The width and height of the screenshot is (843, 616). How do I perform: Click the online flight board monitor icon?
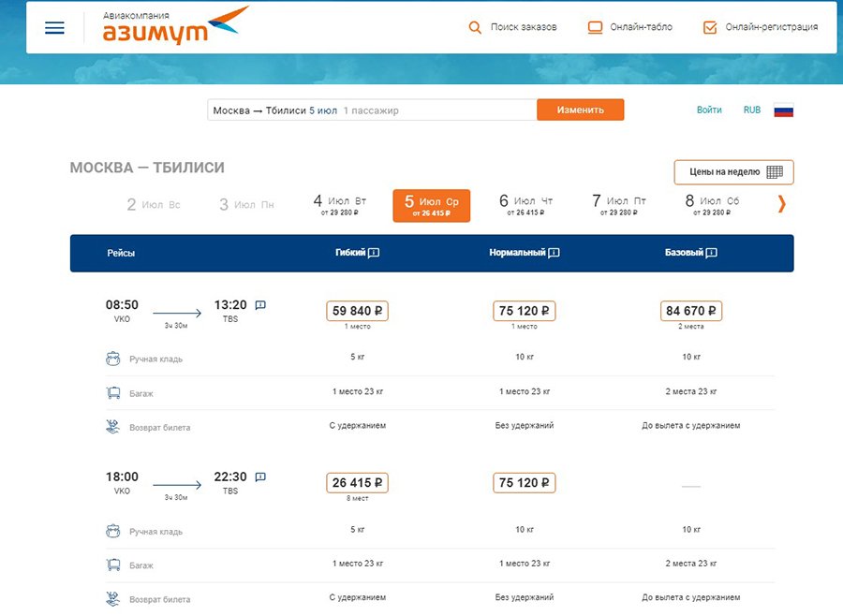[595, 27]
